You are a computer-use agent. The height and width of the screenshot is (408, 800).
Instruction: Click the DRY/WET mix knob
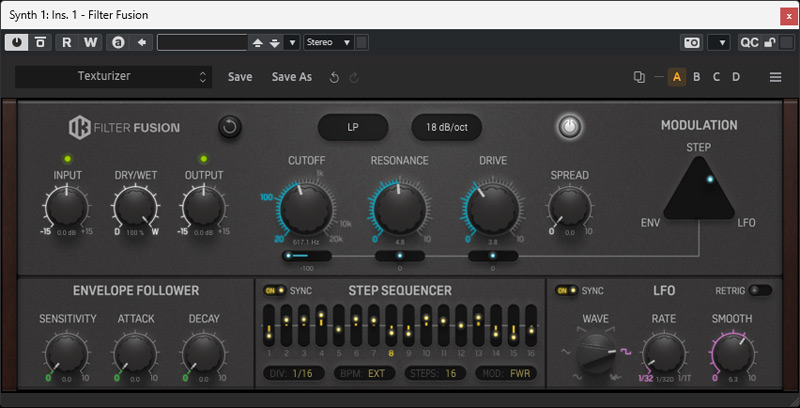coord(135,207)
